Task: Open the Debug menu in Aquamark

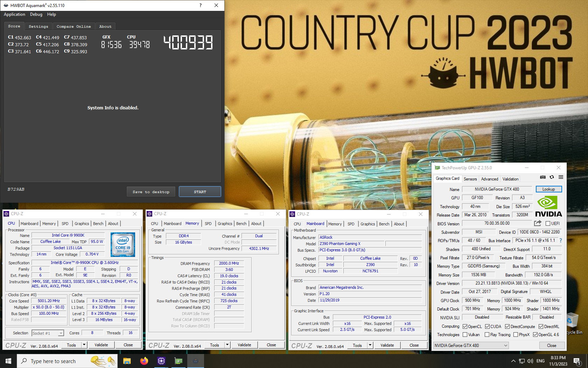Action: (x=36, y=14)
